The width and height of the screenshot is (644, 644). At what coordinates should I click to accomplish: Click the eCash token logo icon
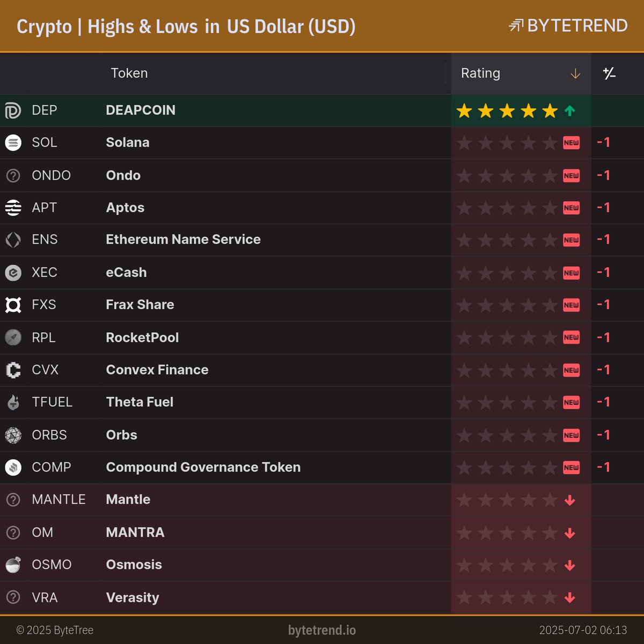(x=13, y=273)
